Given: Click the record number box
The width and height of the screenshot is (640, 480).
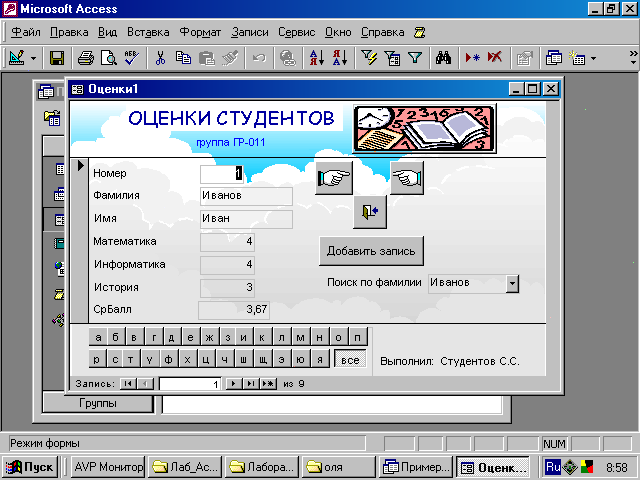Looking at the screenshot, I should [190, 384].
